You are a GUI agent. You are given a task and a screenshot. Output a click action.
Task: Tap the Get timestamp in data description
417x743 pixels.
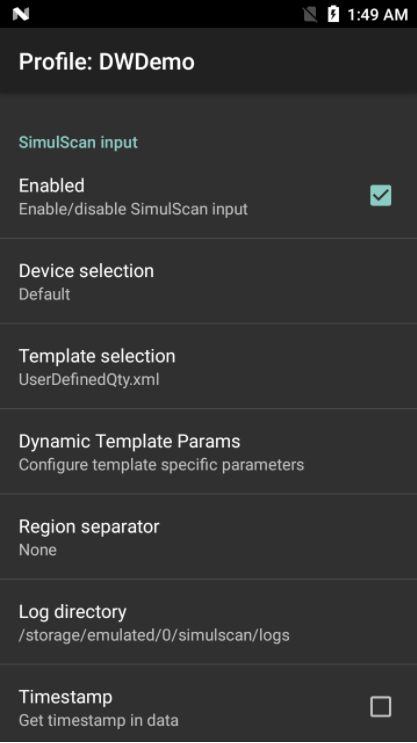pyautogui.click(x=99, y=720)
